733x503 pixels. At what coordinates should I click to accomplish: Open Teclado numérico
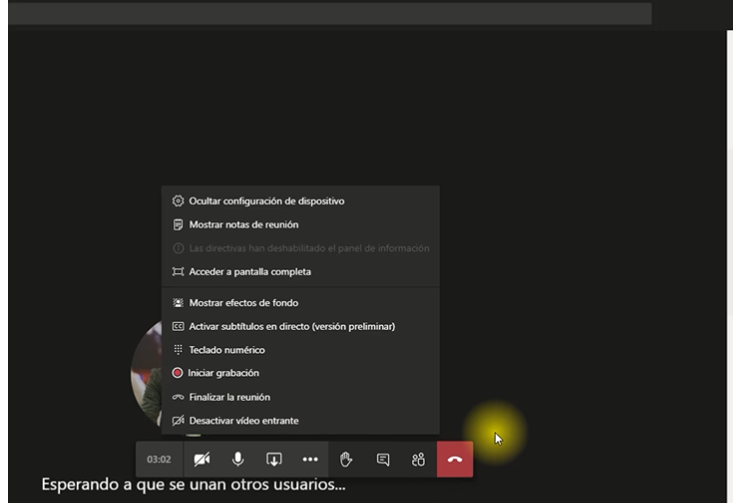pyautogui.click(x=300, y=350)
